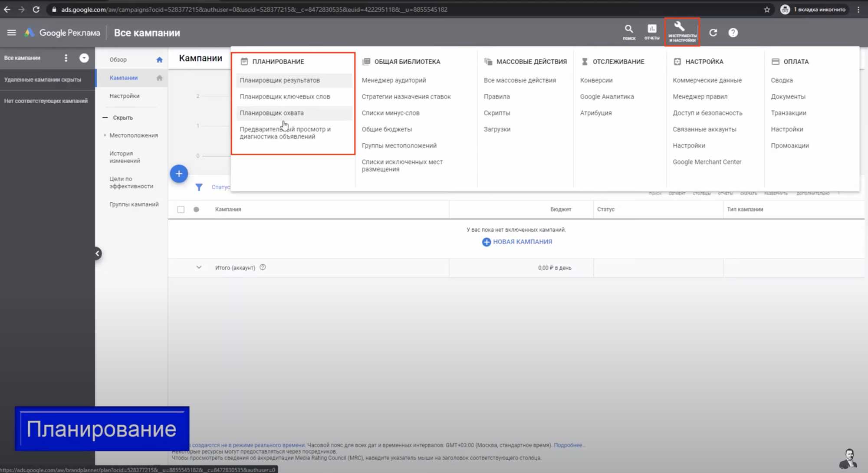
Task: Open Промоакции
Action: (x=789, y=146)
